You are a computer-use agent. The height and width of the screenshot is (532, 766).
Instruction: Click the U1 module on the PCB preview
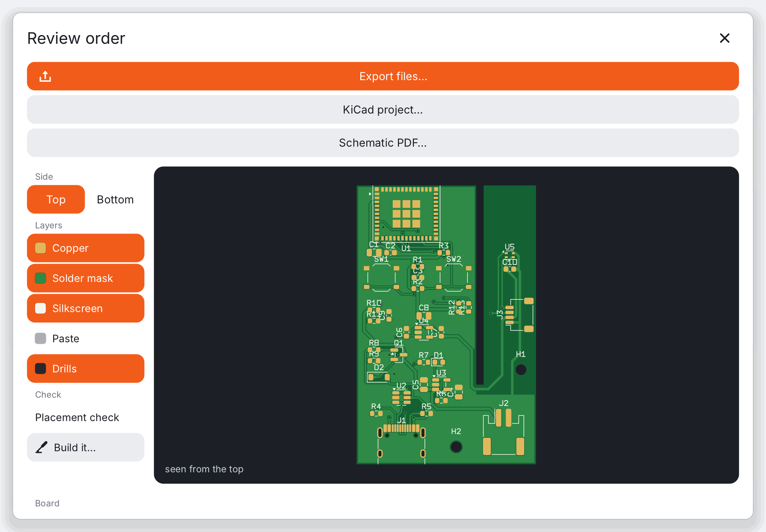click(406, 214)
